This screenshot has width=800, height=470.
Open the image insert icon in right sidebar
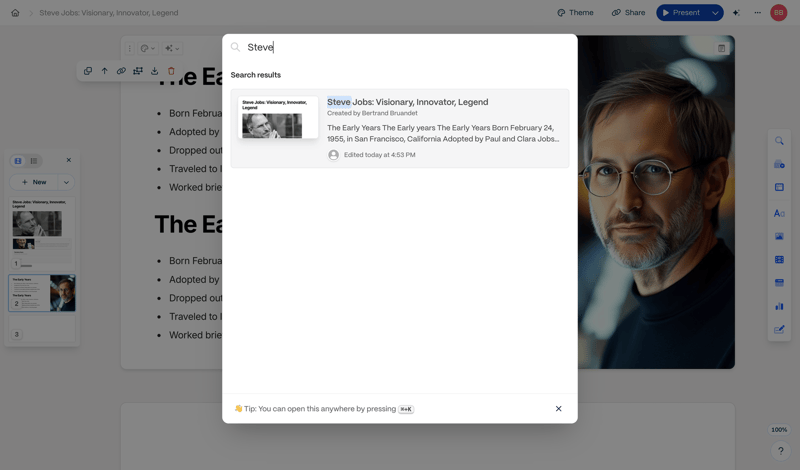pos(779,237)
